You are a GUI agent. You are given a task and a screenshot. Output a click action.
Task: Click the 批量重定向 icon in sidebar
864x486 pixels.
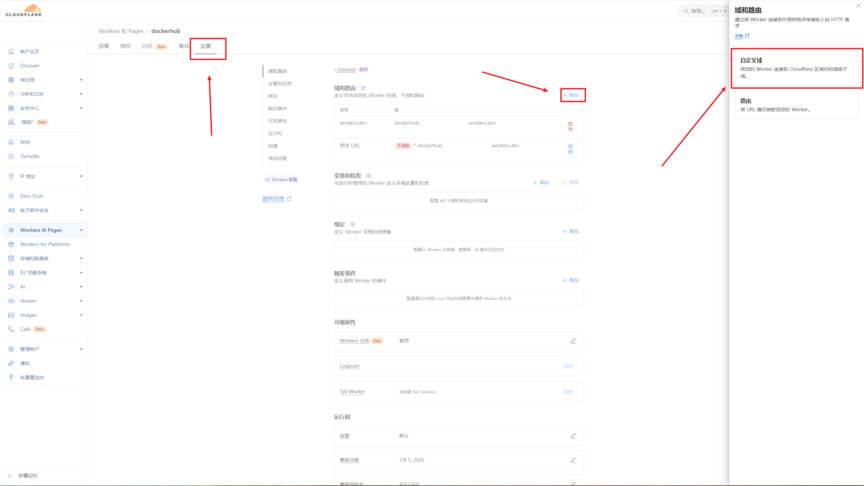pyautogui.click(x=11, y=377)
